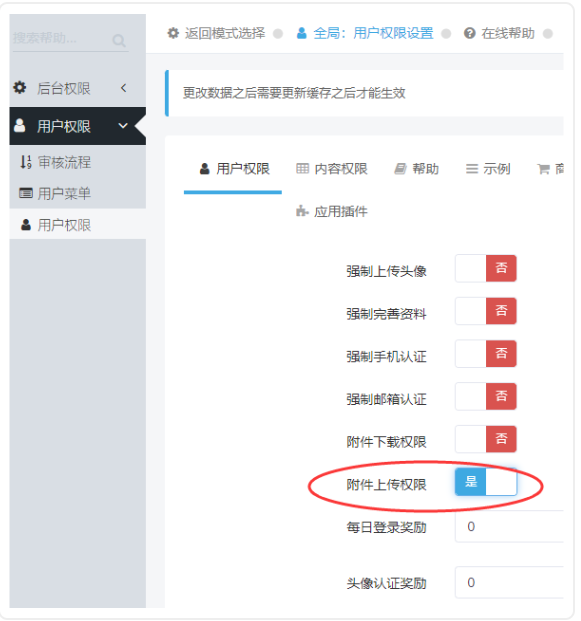
Task: Click the 搜索帮助 search box
Action: pyautogui.click(x=70, y=39)
